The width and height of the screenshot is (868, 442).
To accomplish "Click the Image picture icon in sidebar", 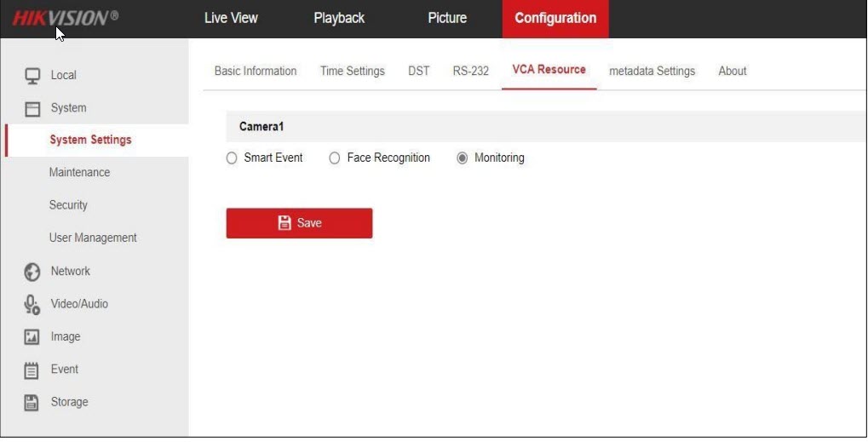I will 32,337.
